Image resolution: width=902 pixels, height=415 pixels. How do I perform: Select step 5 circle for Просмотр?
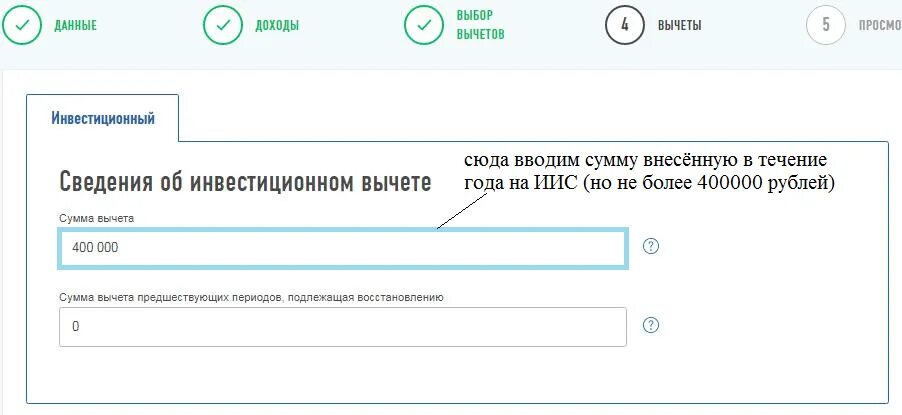coord(826,25)
